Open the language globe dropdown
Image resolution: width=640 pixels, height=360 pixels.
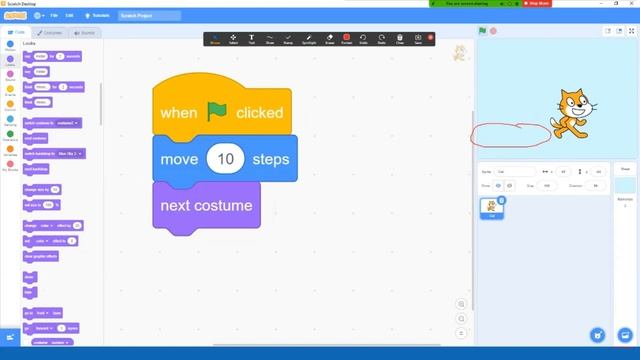point(39,16)
